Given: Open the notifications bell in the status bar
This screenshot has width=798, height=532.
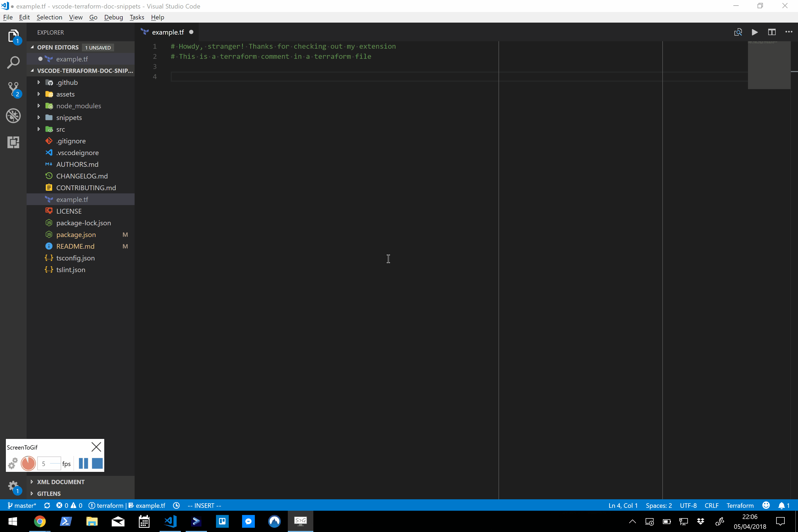Looking at the screenshot, I should coord(782,506).
